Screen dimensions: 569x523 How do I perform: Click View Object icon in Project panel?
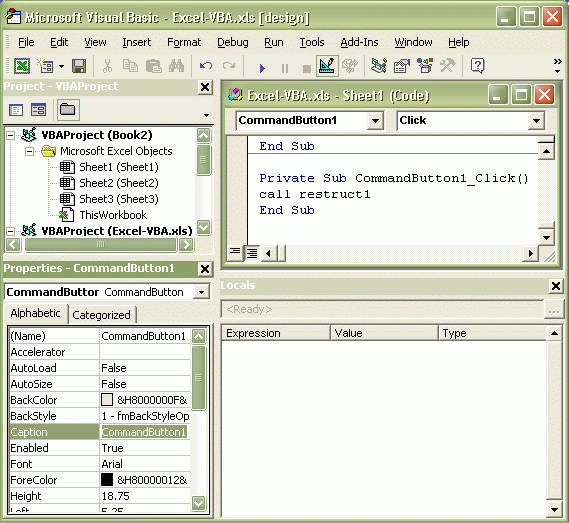(38, 110)
